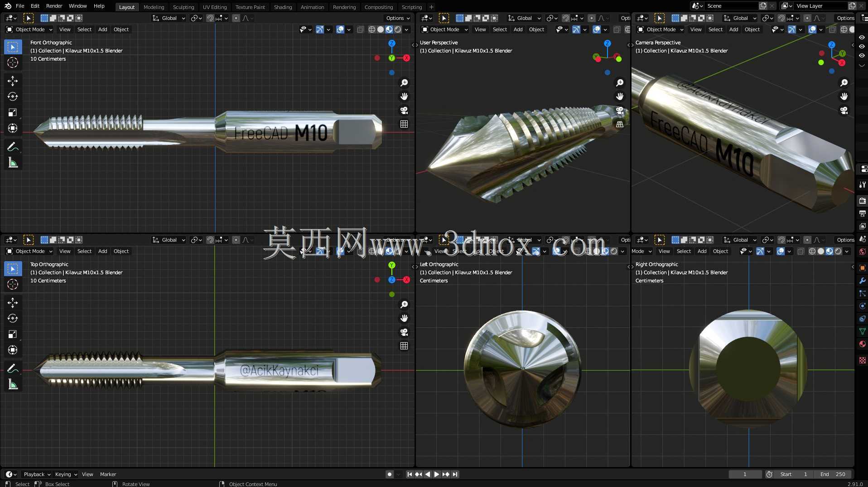Select Annotate tool in Front Orthographic viewport
This screenshot has height=487, width=868.
(x=13, y=147)
